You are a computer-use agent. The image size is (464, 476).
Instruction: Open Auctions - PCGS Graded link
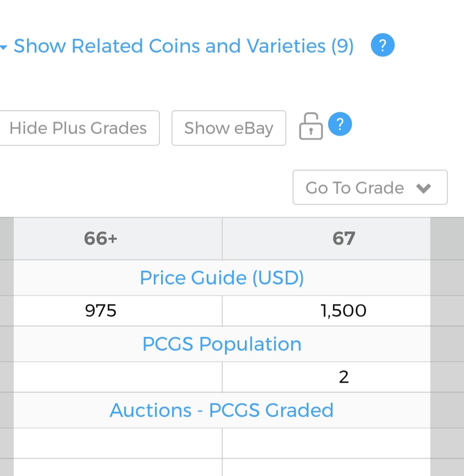pos(221,410)
